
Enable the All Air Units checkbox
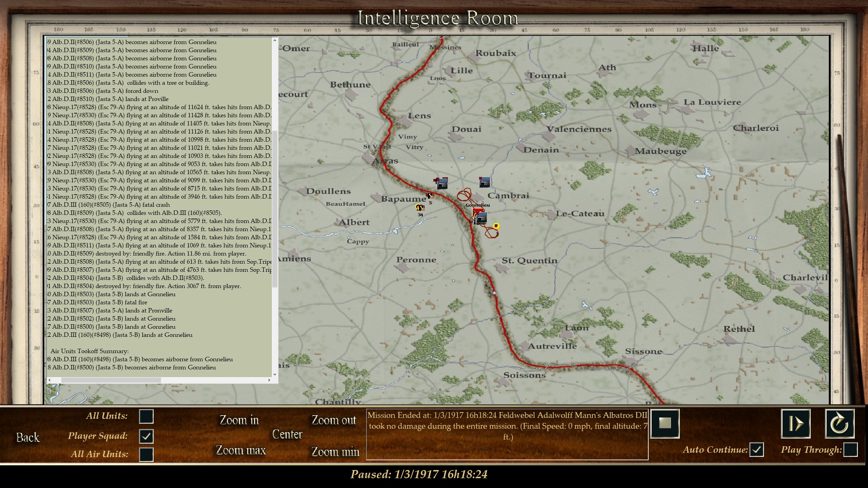coord(146,454)
